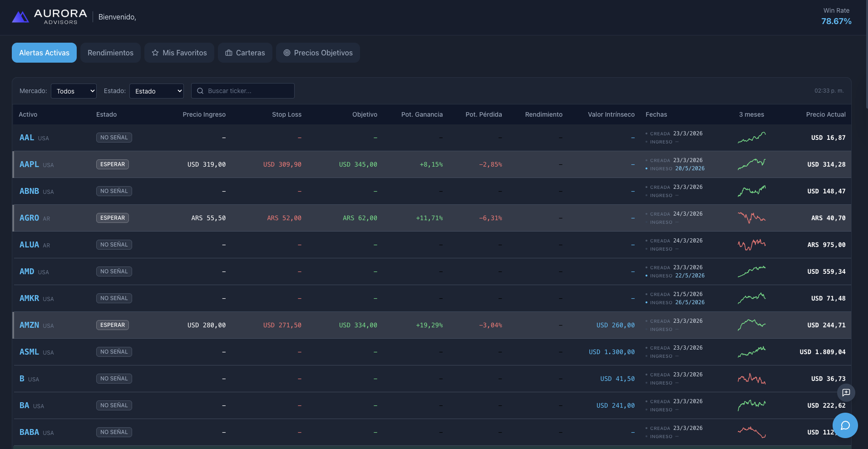Switch to Alertas Activas tab

[44, 53]
